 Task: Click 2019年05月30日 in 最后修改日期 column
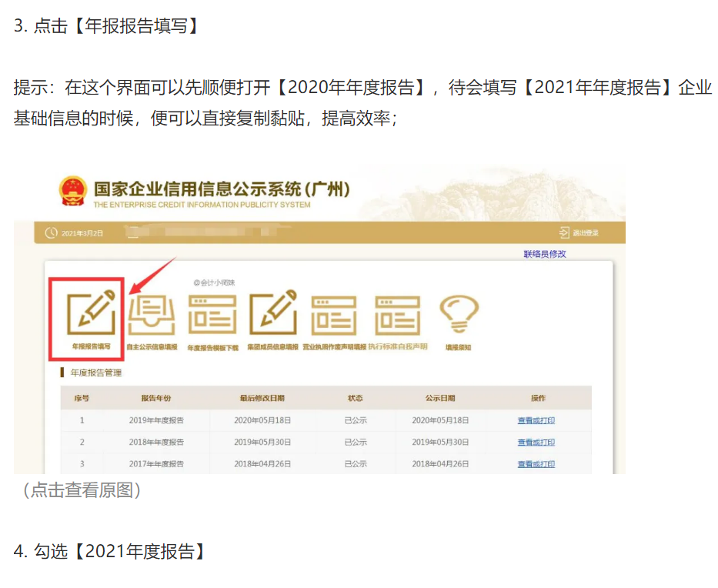(262, 442)
